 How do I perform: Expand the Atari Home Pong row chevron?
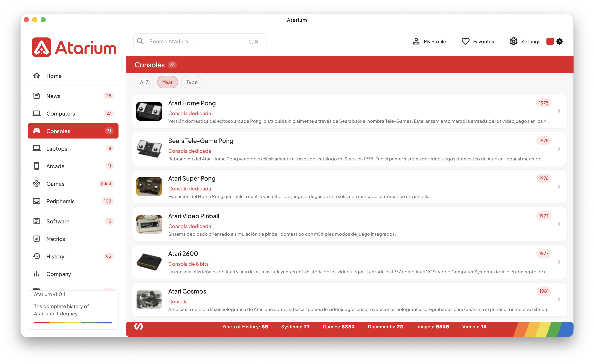click(559, 111)
